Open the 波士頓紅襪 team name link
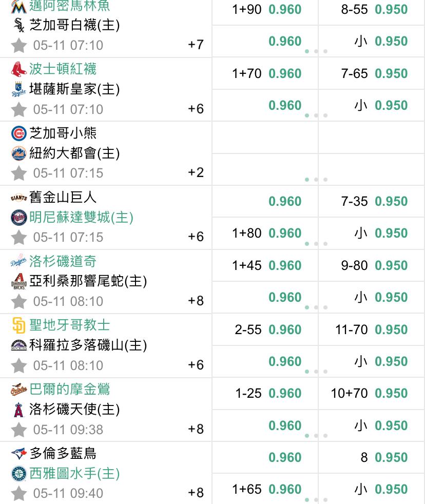Image resolution: width=425 pixels, height=504 pixels. [x=63, y=69]
